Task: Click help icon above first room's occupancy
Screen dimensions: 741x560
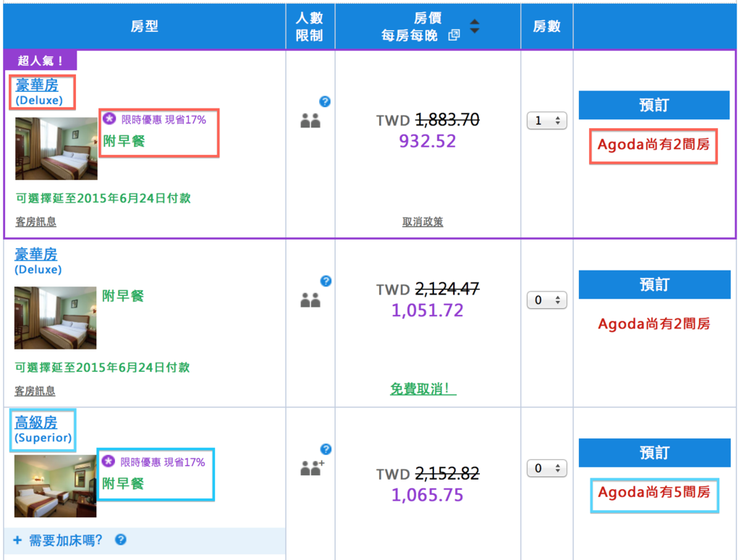Action: [x=325, y=102]
